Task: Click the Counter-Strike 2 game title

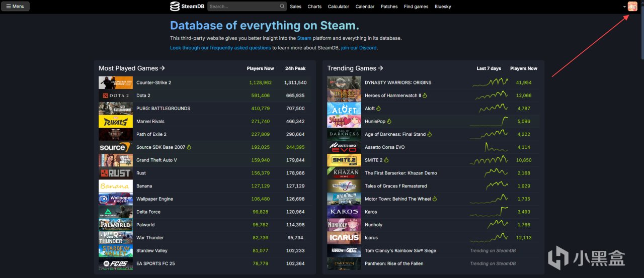Action: click(x=153, y=82)
